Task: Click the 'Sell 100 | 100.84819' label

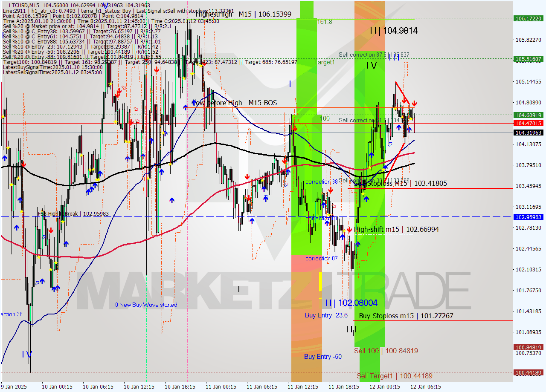Action: point(386,351)
